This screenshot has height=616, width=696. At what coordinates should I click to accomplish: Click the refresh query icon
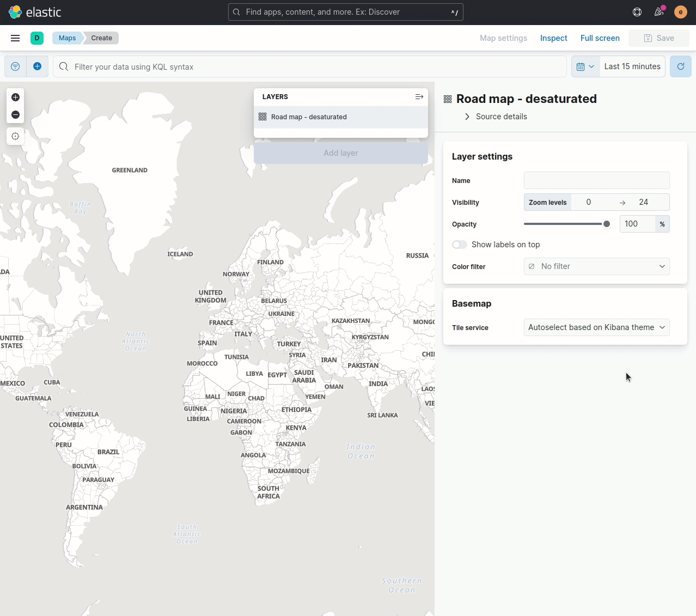tap(680, 66)
